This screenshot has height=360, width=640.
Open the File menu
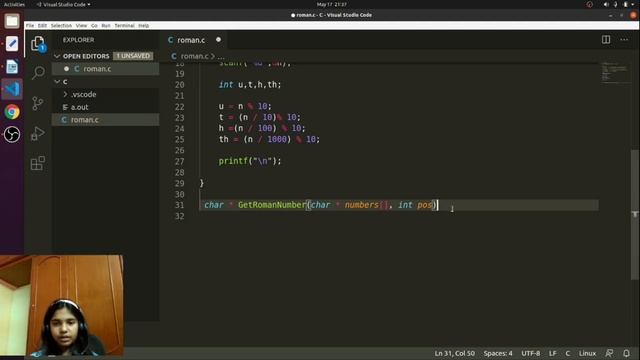(30, 25)
